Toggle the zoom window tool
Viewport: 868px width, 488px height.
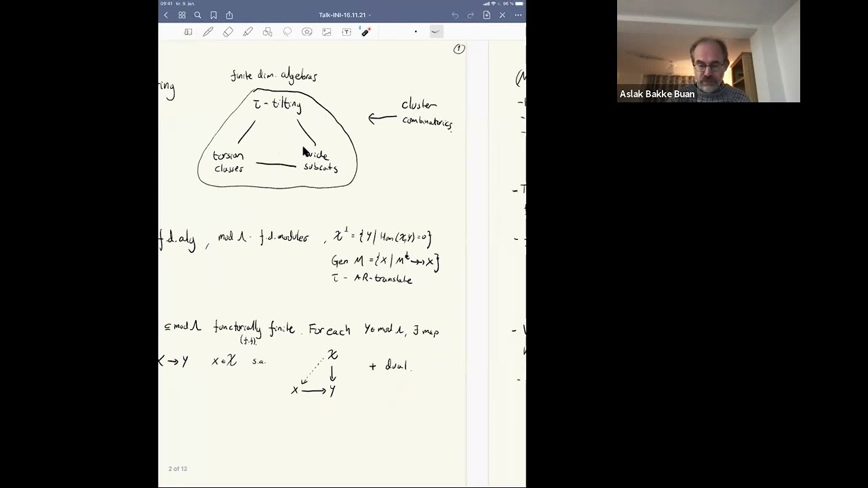pos(188,32)
